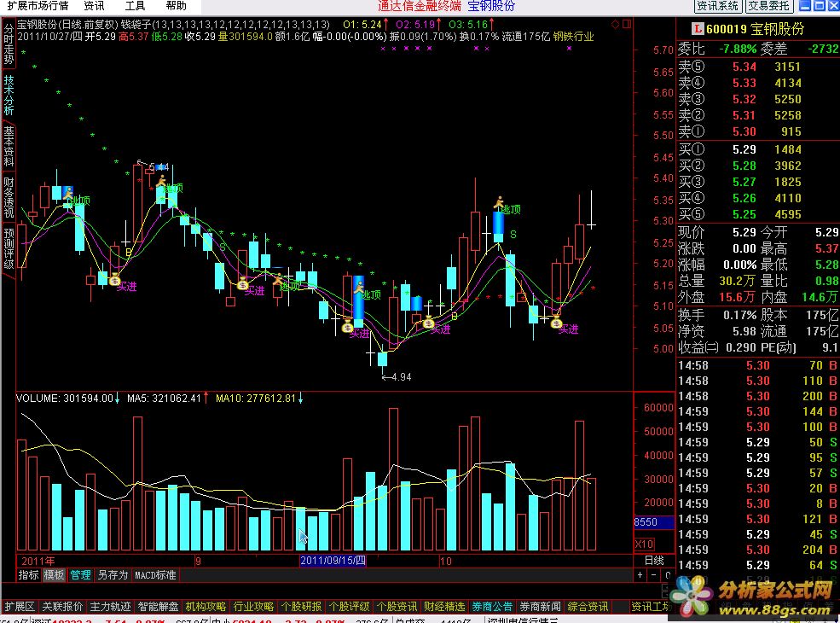Viewport: 840px width, 623px height.
Task: Click the rightmost 买进 money-bag signal in October
Action: [556, 323]
